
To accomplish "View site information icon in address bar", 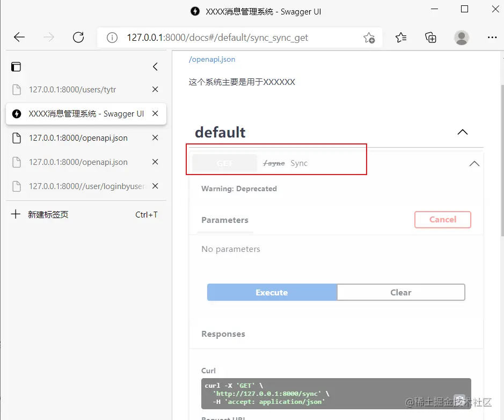I will coord(112,38).
